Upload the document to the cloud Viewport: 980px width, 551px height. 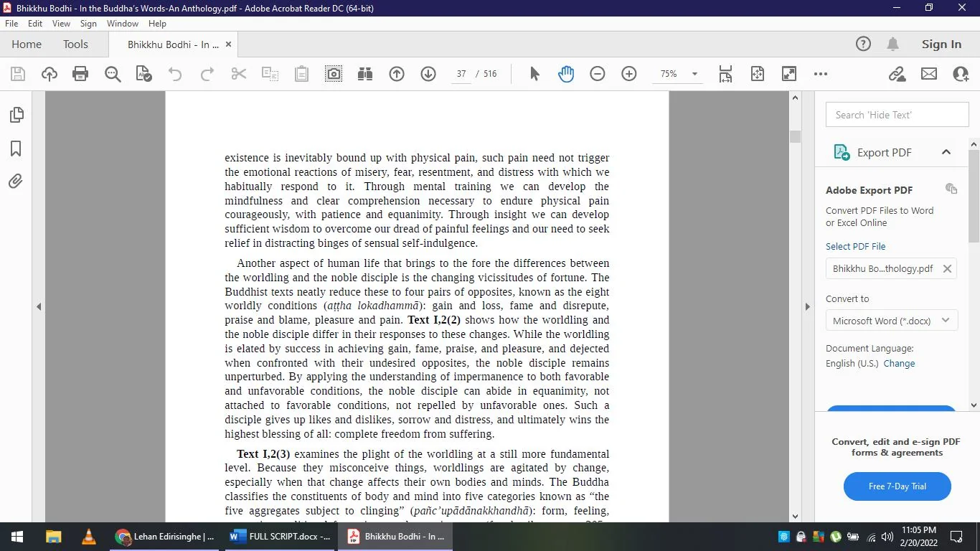pyautogui.click(x=50, y=74)
